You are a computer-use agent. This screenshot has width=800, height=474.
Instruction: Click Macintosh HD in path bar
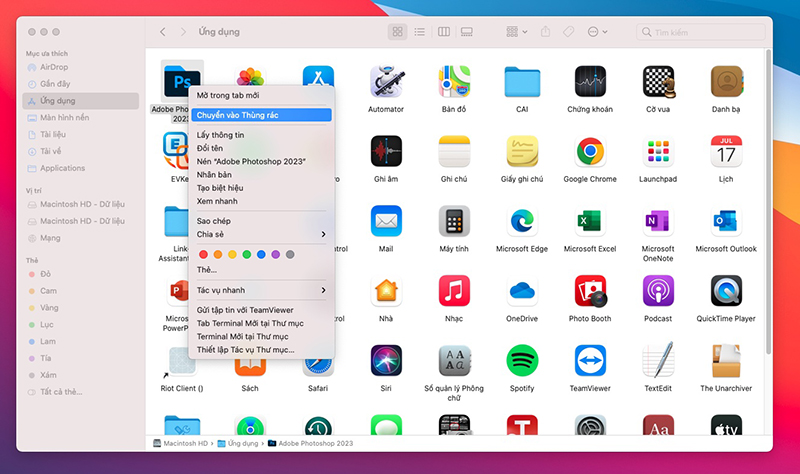click(x=181, y=443)
